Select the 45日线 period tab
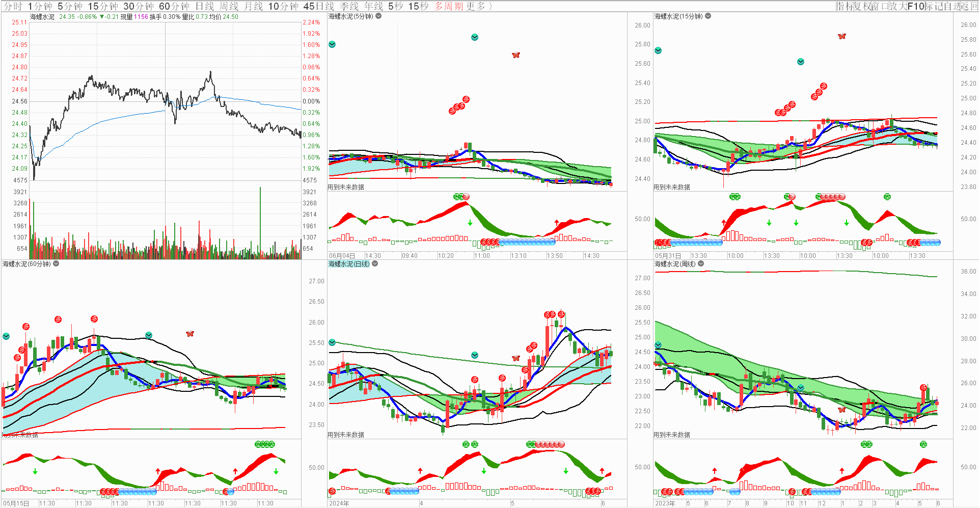Viewport: 980px width, 508px height. (x=319, y=6)
